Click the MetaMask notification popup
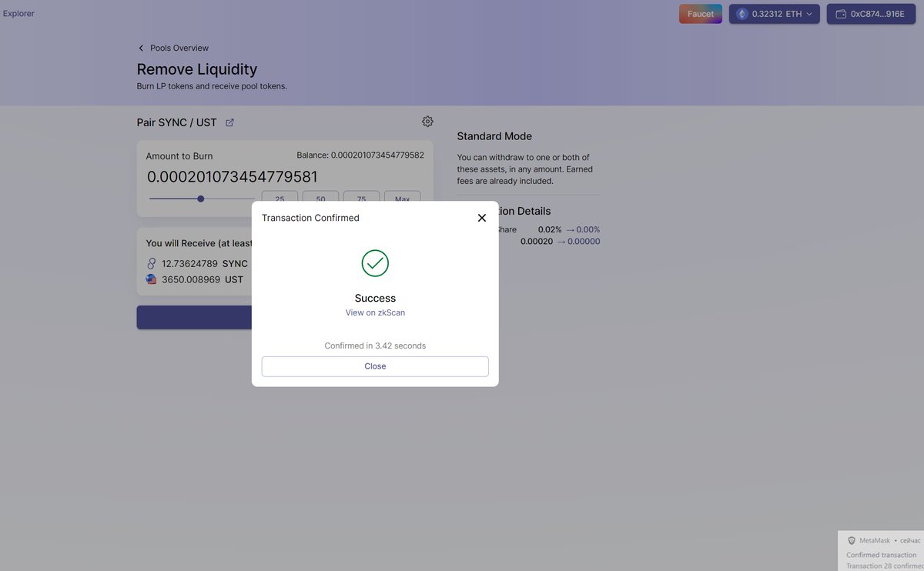Screen dimensions: 924x571 pyautogui.click(x=881, y=551)
